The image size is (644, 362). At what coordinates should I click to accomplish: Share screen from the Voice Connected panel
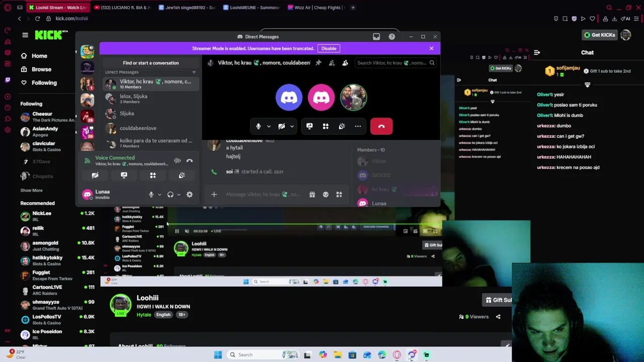(x=124, y=175)
